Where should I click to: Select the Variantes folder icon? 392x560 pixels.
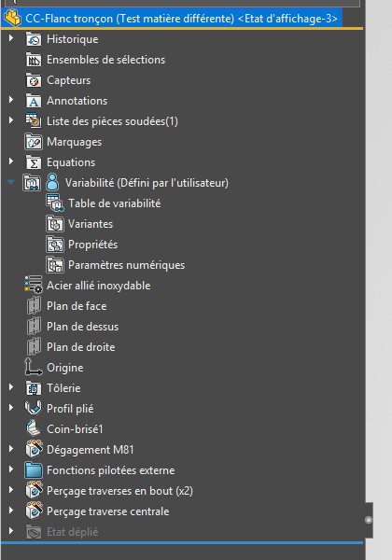tap(55, 224)
